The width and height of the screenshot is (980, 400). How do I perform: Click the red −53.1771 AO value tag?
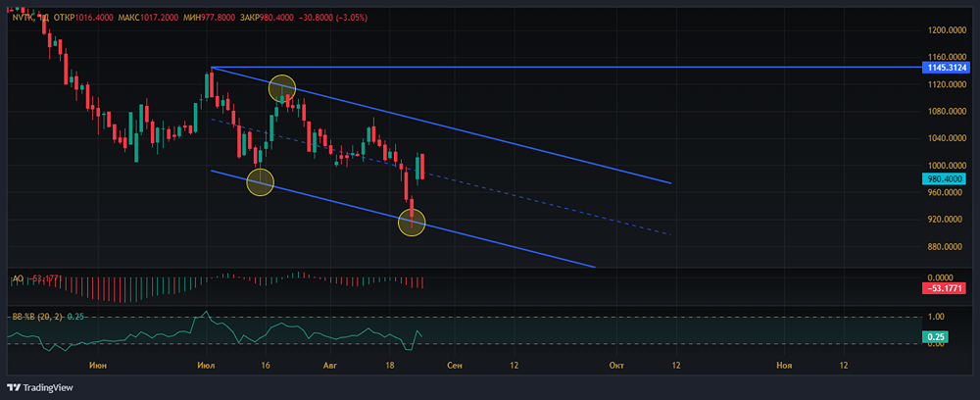[x=945, y=288]
